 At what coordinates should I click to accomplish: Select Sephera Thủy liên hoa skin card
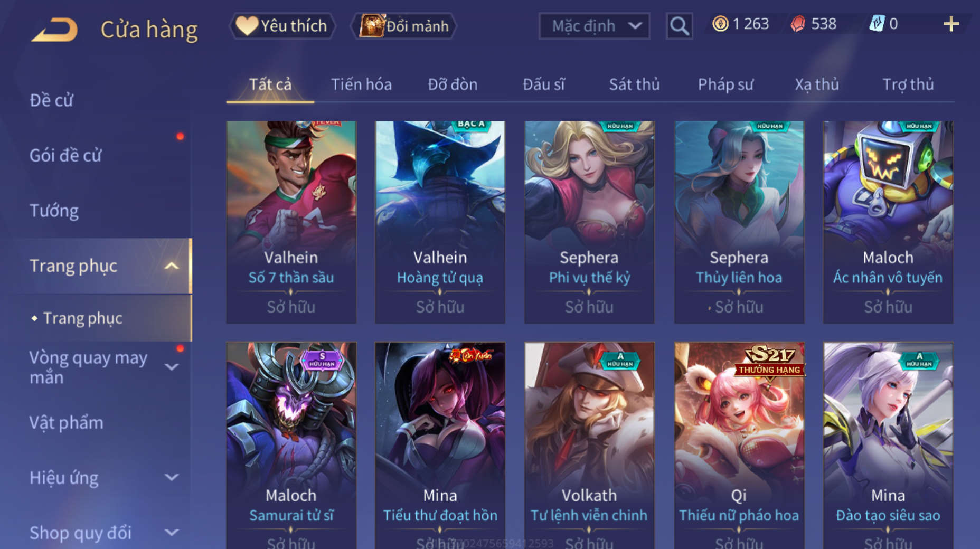739,222
